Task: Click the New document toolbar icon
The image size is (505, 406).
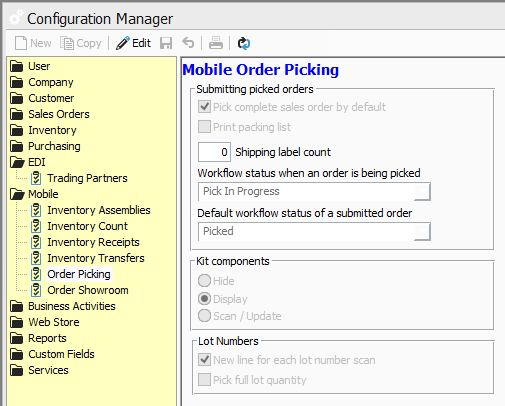Action: [21, 43]
